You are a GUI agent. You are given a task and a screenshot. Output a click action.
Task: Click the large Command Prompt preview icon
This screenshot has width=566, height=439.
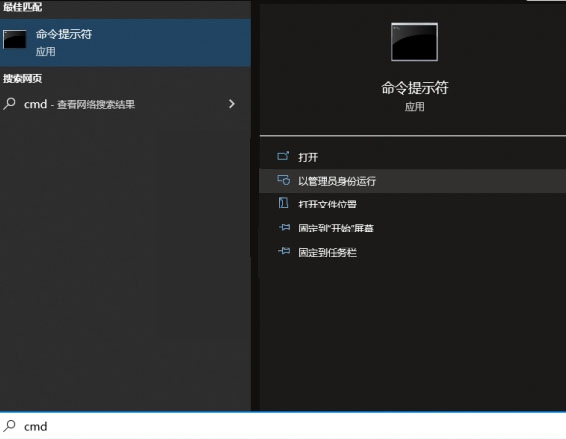click(x=414, y=42)
